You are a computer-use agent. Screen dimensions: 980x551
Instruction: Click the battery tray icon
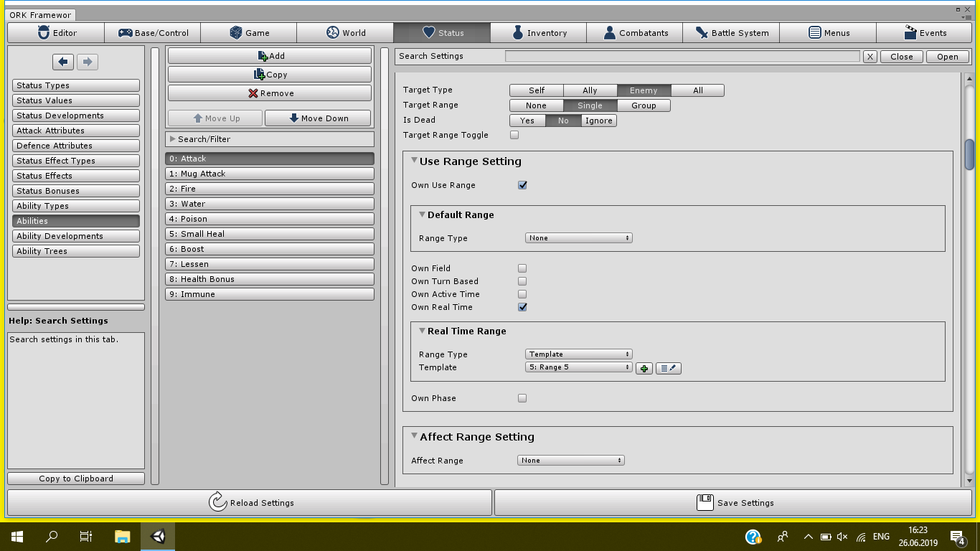826,537
